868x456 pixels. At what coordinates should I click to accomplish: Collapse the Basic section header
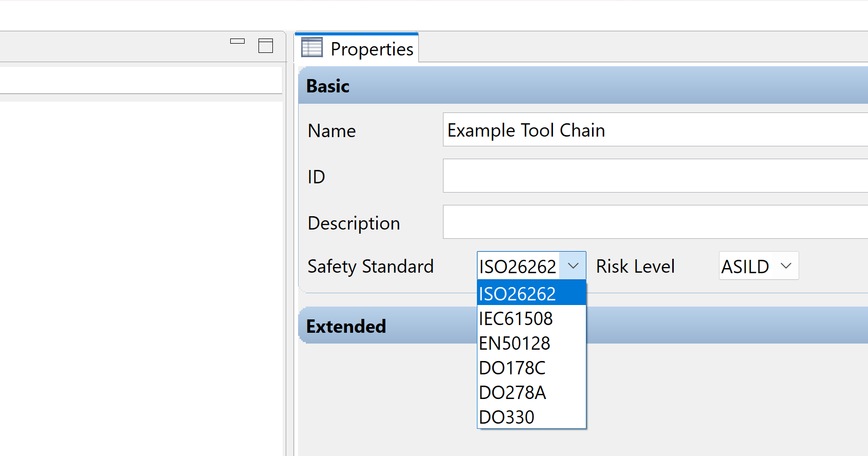(x=328, y=86)
